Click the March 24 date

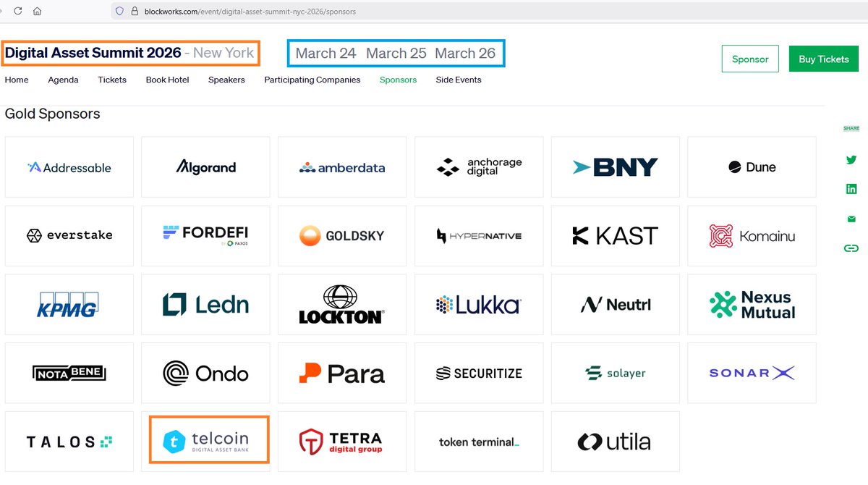[x=325, y=54]
